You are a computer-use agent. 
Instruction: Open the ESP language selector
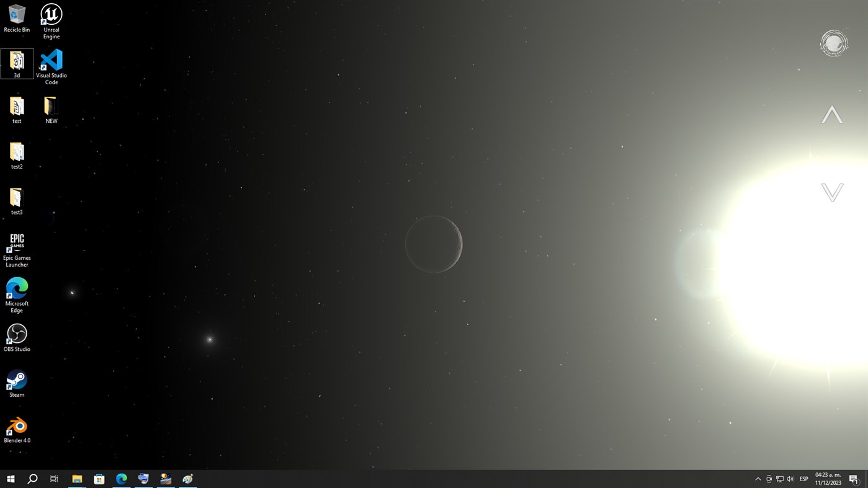point(803,478)
